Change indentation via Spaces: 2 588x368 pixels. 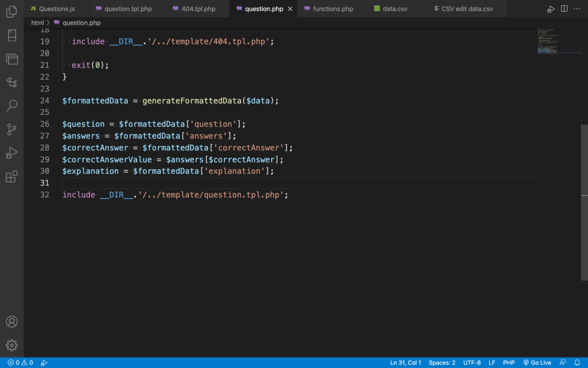tap(442, 363)
